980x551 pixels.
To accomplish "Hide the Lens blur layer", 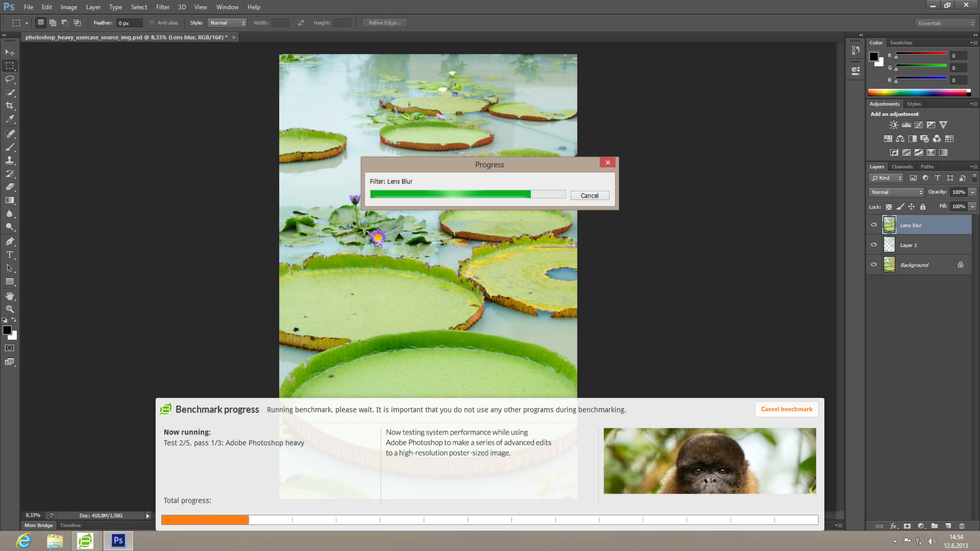I will (x=873, y=224).
